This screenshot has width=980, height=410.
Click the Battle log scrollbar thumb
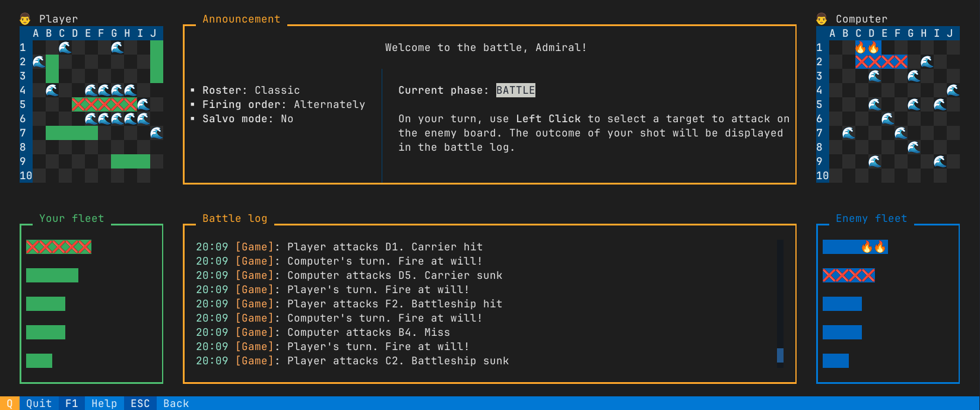[x=780, y=355]
